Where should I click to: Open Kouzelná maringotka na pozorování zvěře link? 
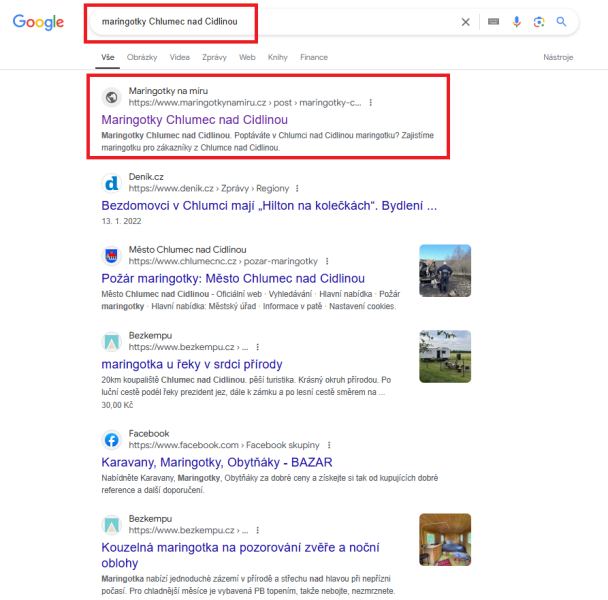click(240, 555)
